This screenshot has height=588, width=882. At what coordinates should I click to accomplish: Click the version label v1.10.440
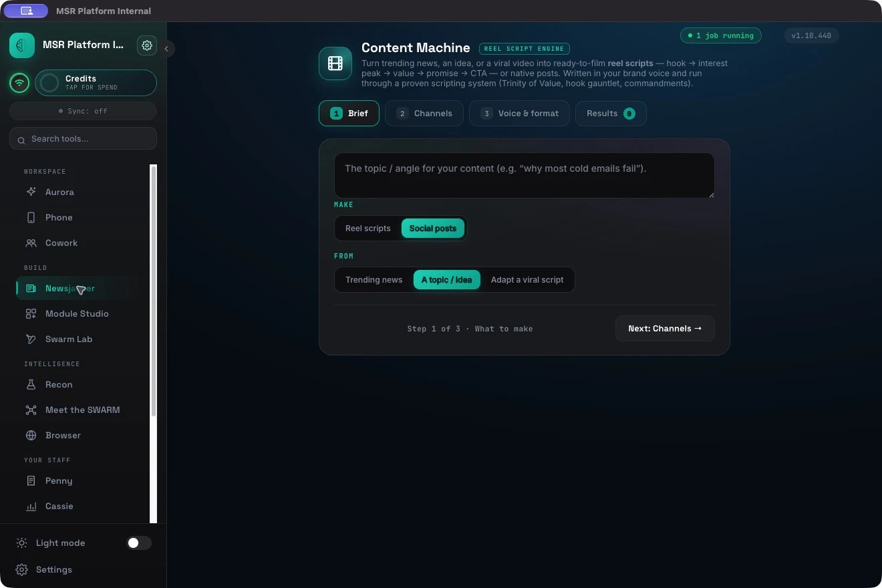[x=811, y=35]
